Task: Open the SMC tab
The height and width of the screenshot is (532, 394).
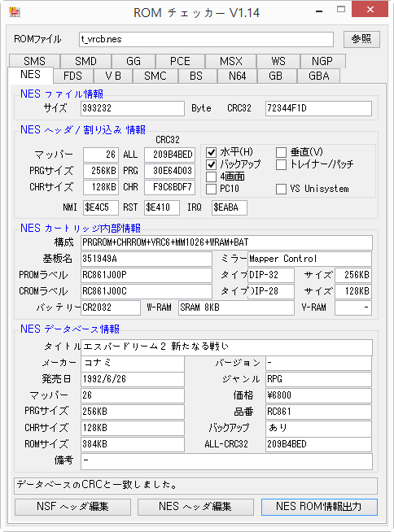Action: pyautogui.click(x=155, y=76)
